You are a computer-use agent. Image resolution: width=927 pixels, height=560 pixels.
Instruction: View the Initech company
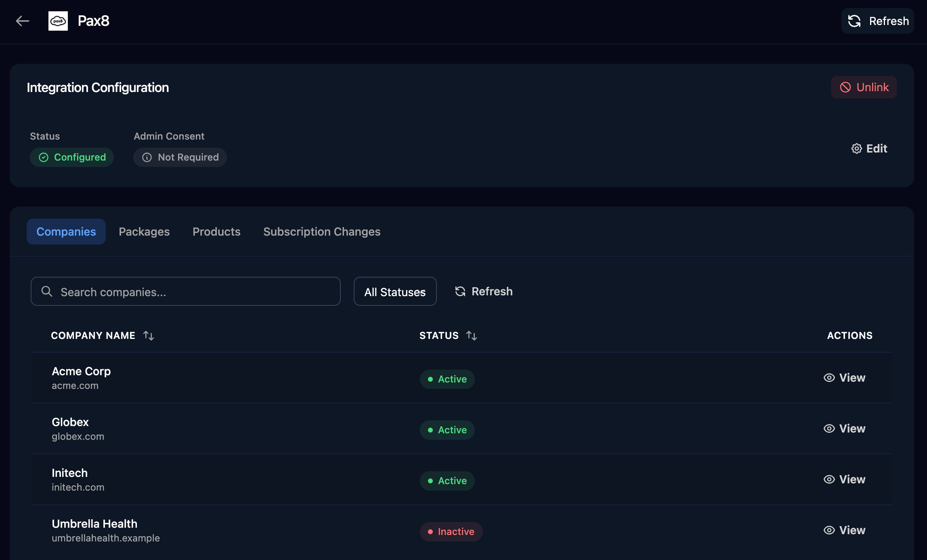(844, 479)
